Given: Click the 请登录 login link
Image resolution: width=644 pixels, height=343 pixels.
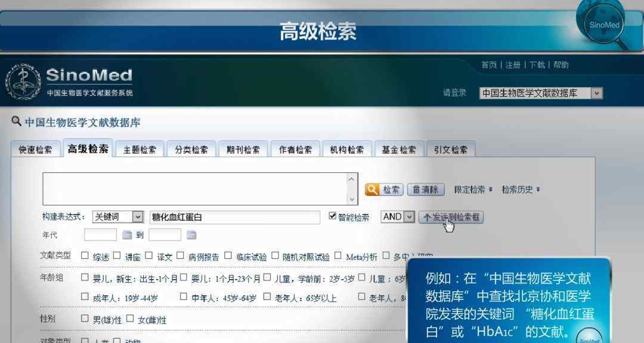Looking at the screenshot, I should [x=454, y=93].
